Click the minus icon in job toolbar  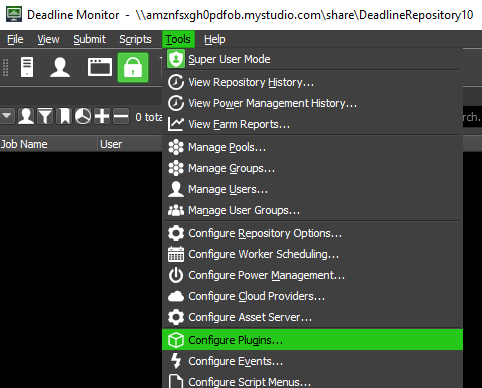click(x=121, y=117)
